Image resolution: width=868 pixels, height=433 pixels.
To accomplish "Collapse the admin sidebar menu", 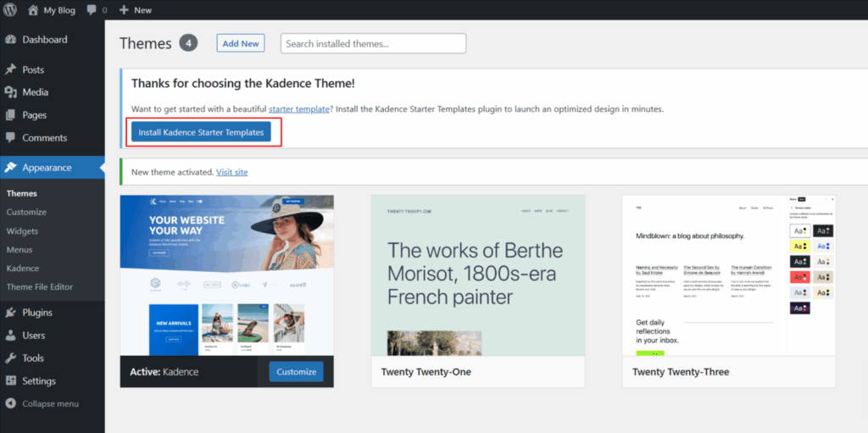I will coord(49,404).
